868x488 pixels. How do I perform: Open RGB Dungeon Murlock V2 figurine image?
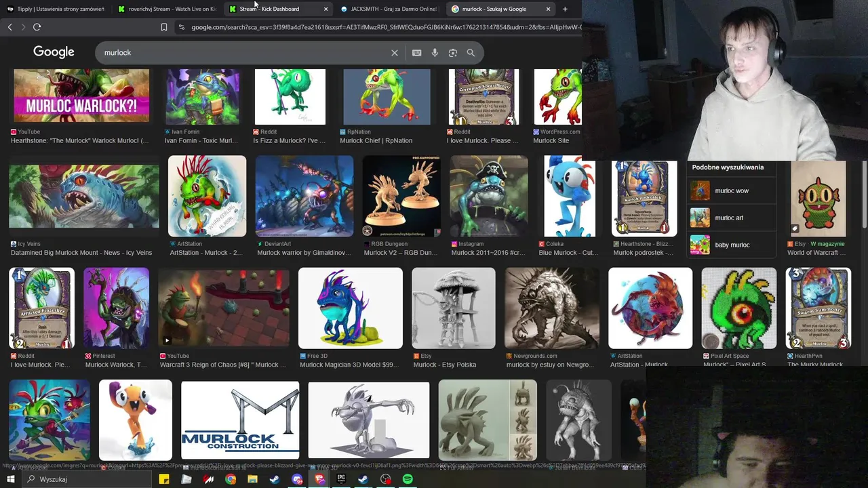click(x=401, y=196)
